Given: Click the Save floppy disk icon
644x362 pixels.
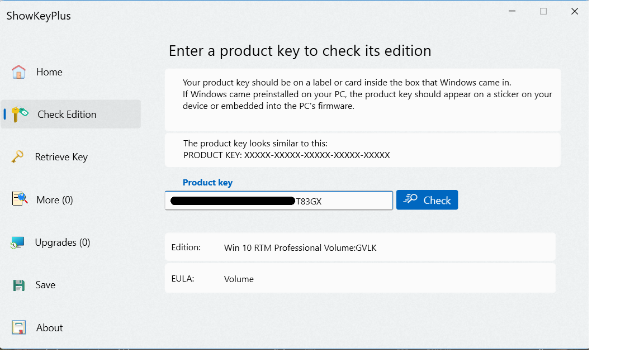Looking at the screenshot, I should click(x=19, y=285).
